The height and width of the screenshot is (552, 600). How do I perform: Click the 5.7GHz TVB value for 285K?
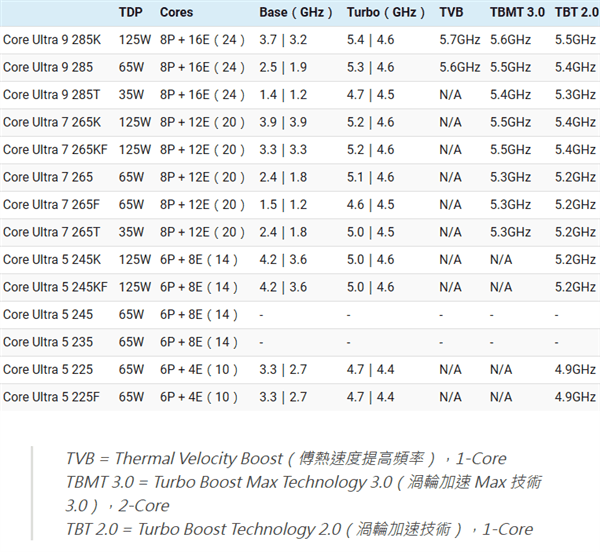click(x=460, y=40)
